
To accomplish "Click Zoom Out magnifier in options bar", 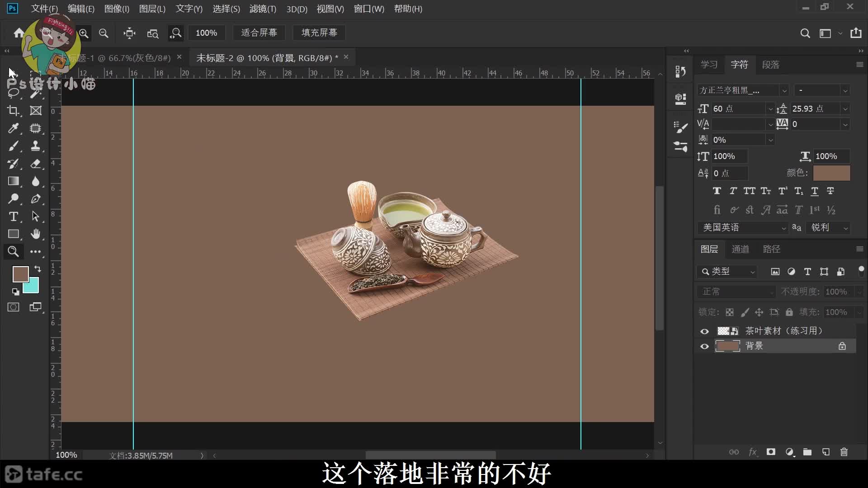I will (104, 33).
